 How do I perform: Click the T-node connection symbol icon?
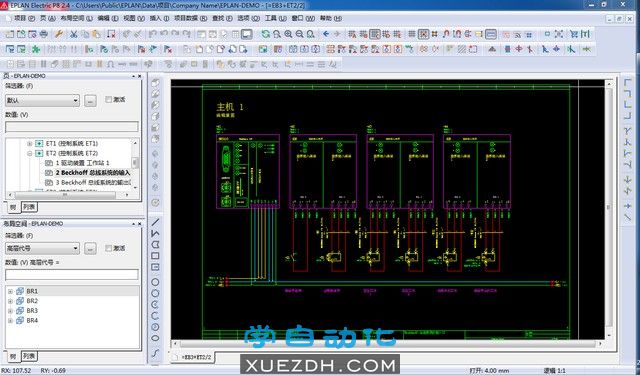628,131
